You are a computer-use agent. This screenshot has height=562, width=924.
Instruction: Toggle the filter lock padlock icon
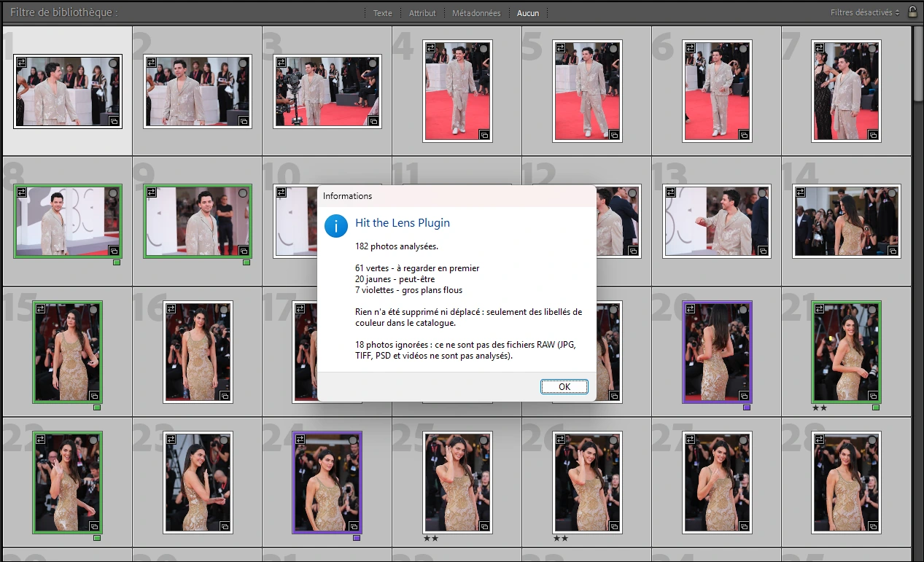pos(912,12)
